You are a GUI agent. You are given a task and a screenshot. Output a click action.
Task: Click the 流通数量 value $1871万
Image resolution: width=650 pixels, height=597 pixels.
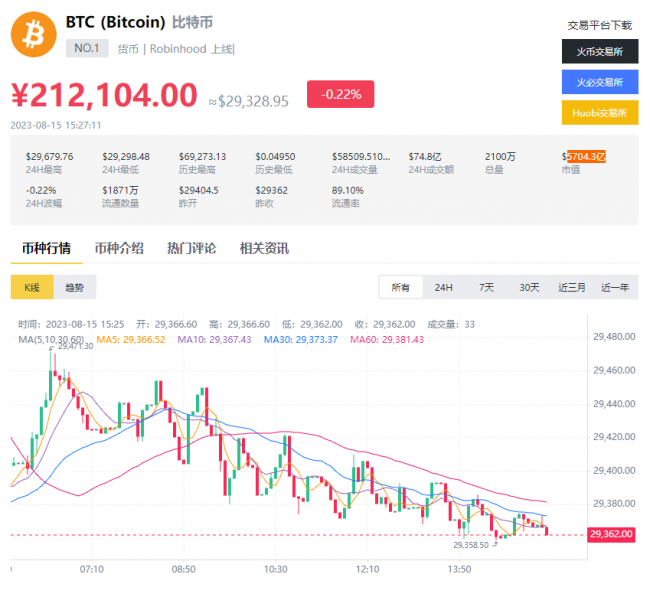coord(120,190)
